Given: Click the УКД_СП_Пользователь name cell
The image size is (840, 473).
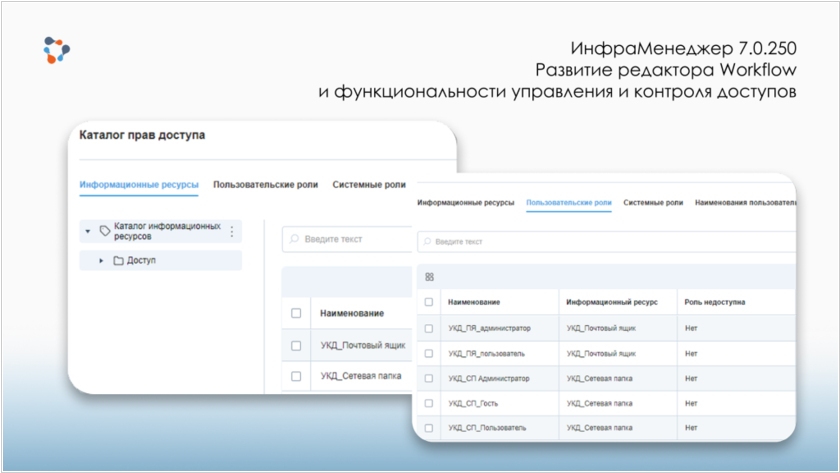Looking at the screenshot, I should [x=487, y=428].
